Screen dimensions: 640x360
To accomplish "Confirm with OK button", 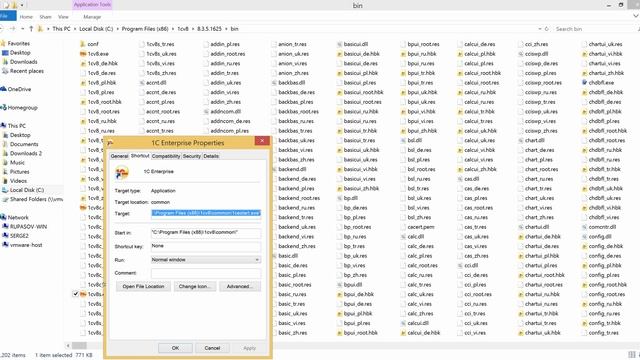I will 175,348.
